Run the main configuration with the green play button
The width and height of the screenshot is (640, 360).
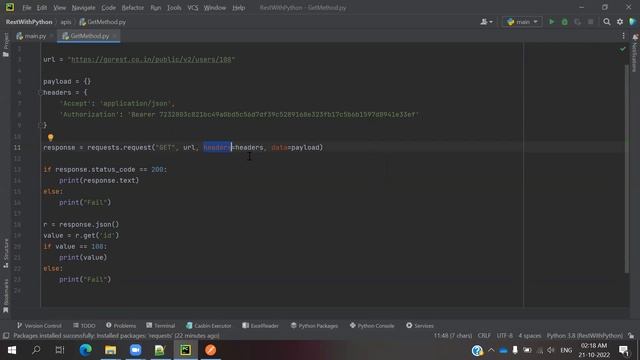pos(551,22)
